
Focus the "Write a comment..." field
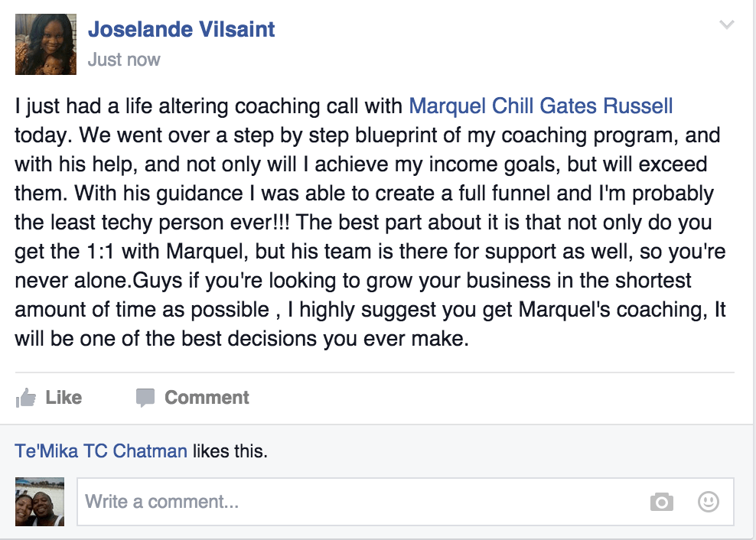click(x=360, y=502)
